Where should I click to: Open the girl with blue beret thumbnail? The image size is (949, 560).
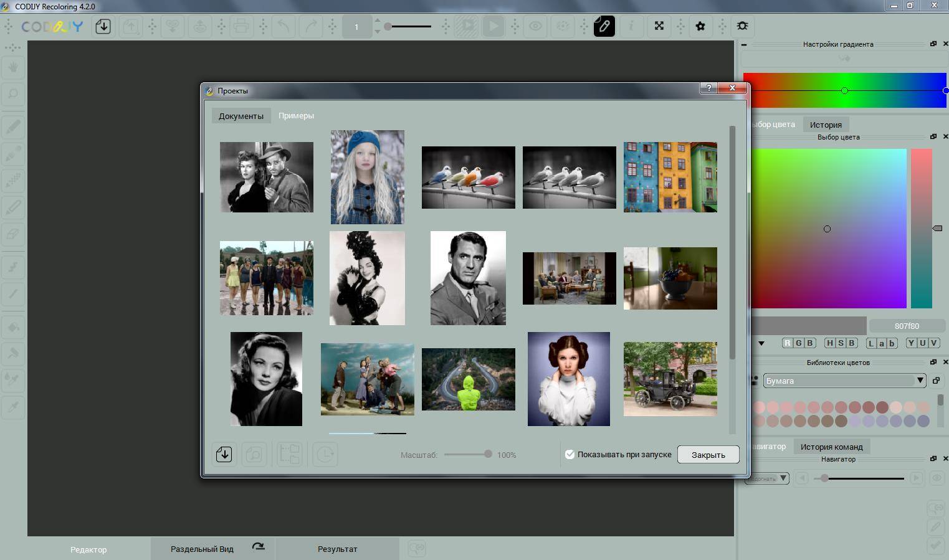tap(368, 177)
